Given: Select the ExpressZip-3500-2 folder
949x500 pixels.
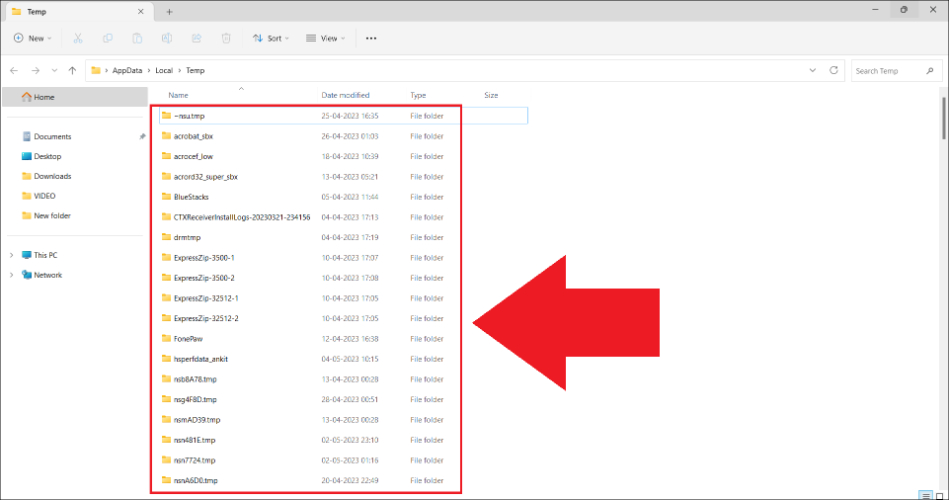Looking at the screenshot, I should click(x=204, y=278).
